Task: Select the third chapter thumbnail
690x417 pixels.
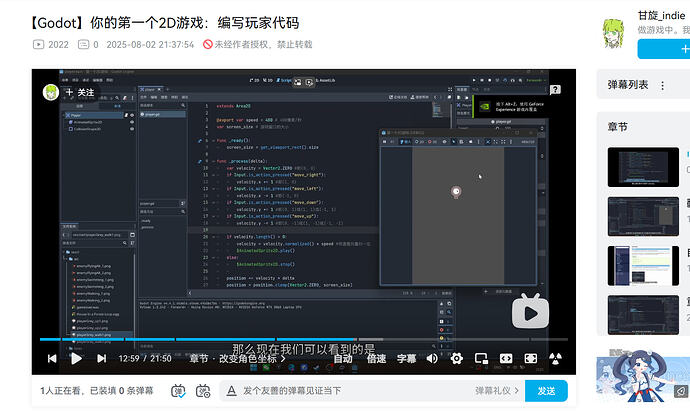Action: [643, 266]
